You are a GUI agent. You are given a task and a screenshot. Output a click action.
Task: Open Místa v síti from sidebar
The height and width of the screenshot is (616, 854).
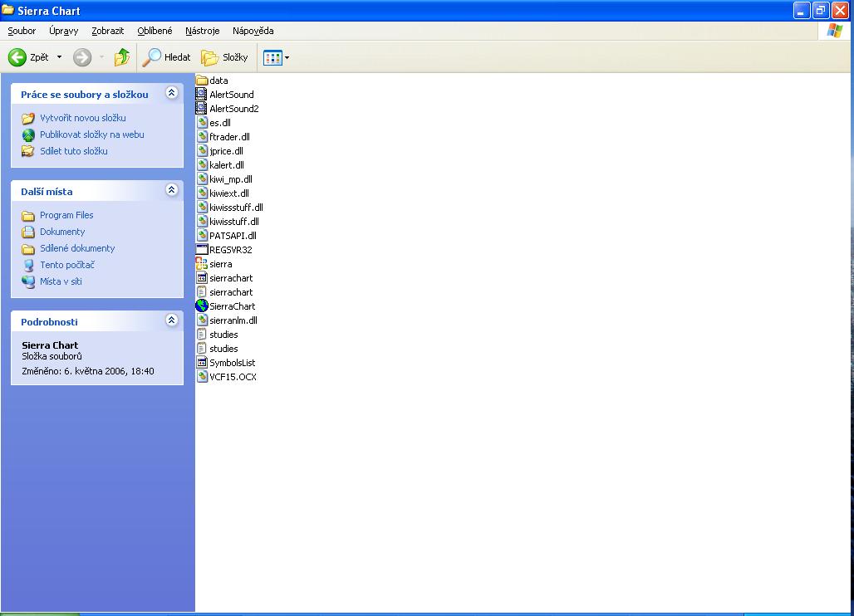[61, 281]
